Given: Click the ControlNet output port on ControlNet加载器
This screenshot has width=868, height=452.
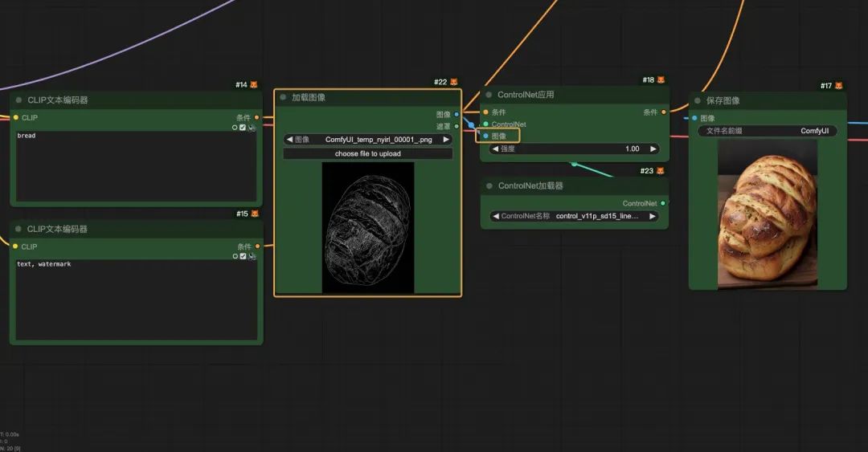Looking at the screenshot, I should pyautogui.click(x=663, y=203).
